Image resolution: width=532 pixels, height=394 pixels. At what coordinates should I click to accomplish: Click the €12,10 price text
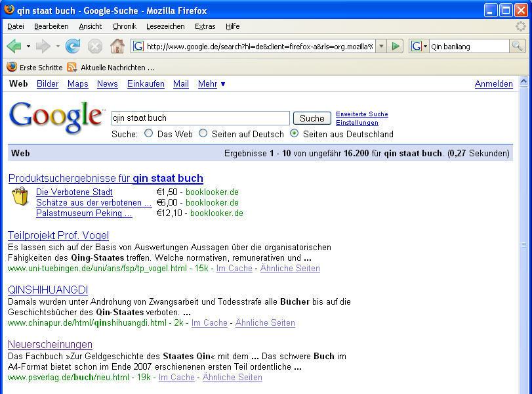tap(169, 213)
